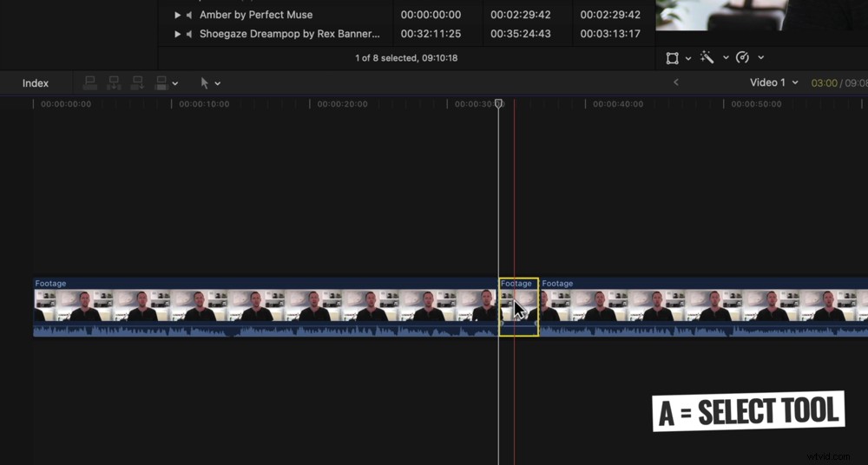Click the viewer preview image at top right
This screenshot has width=868, height=465.
pos(762,15)
